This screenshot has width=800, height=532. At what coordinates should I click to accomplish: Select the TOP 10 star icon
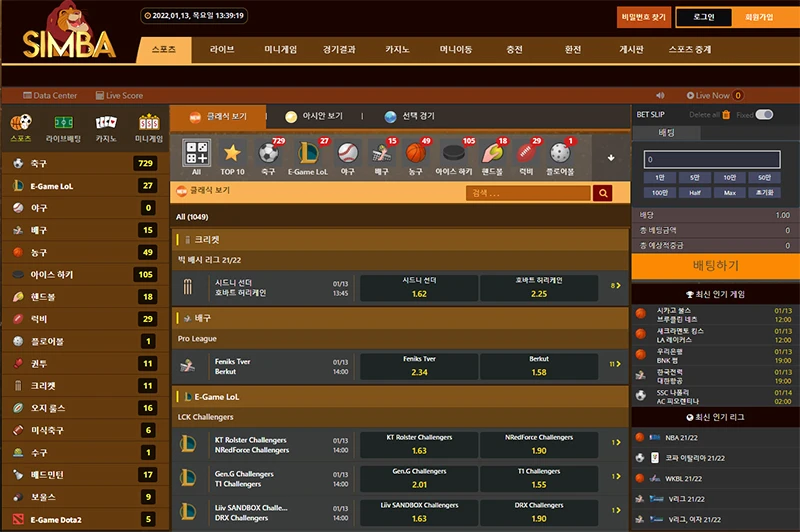pyautogui.click(x=232, y=153)
